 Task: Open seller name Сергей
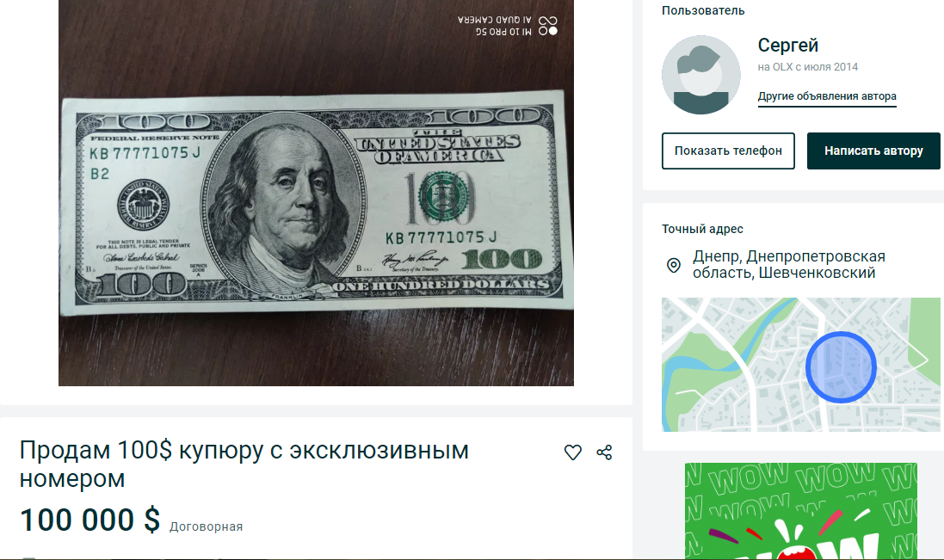tap(787, 45)
